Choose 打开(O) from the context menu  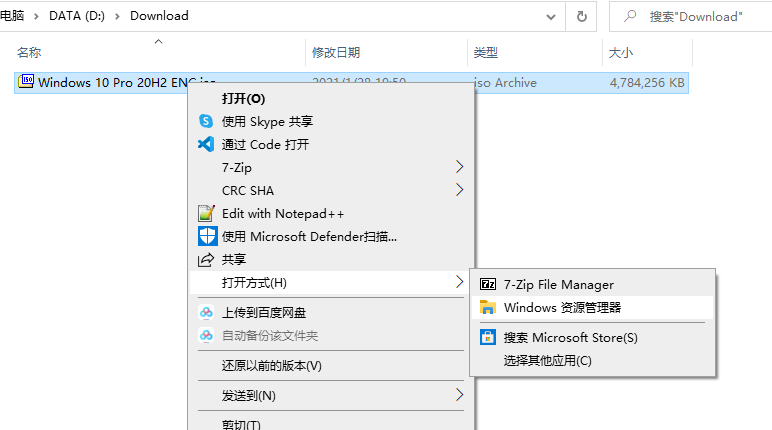(x=243, y=99)
